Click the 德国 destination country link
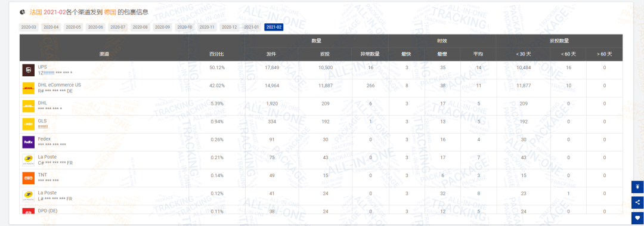644x226 pixels. click(110, 12)
